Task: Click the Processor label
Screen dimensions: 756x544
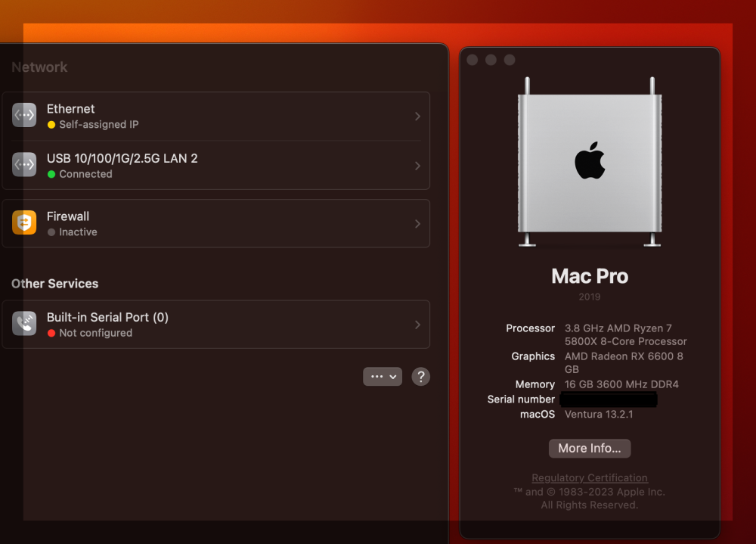Action: (531, 328)
